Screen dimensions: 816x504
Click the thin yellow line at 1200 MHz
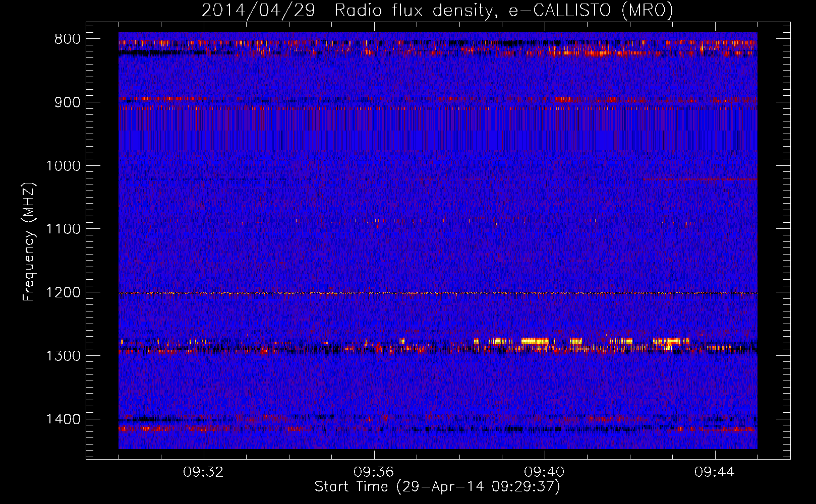tap(438, 293)
